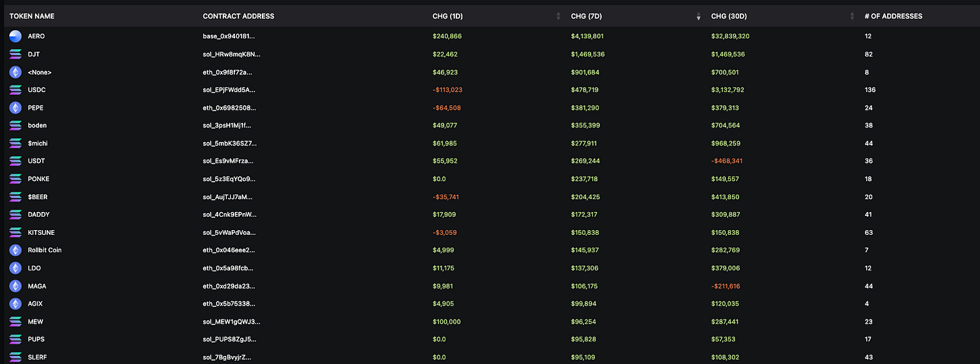Click the 7D change value $4,139,801
980x364 pixels.
(589, 36)
